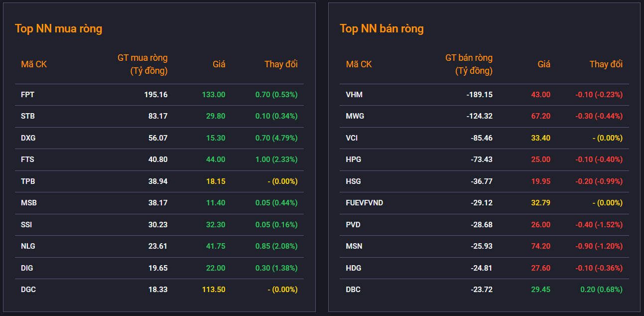This screenshot has width=644, height=316.
Task: Open the STB ticker row
Action: 159,116
